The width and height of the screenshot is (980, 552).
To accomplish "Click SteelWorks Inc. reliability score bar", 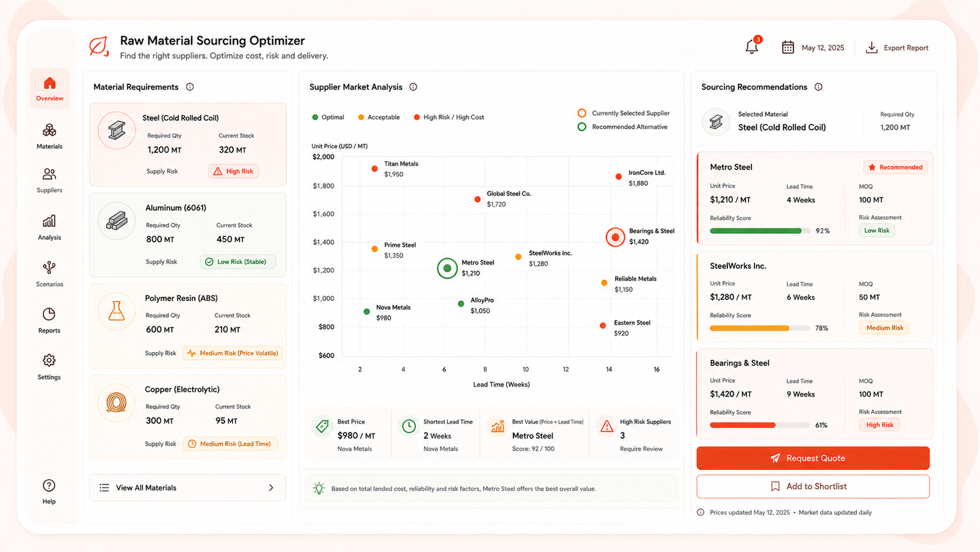I will [760, 329].
